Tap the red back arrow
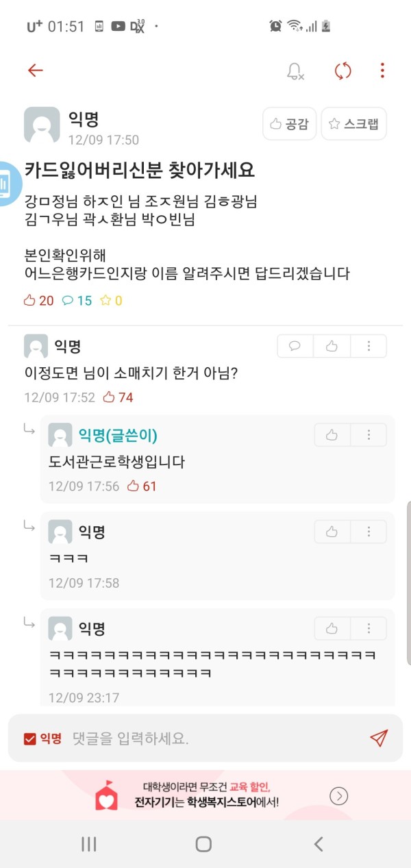411x868 pixels. (35, 71)
